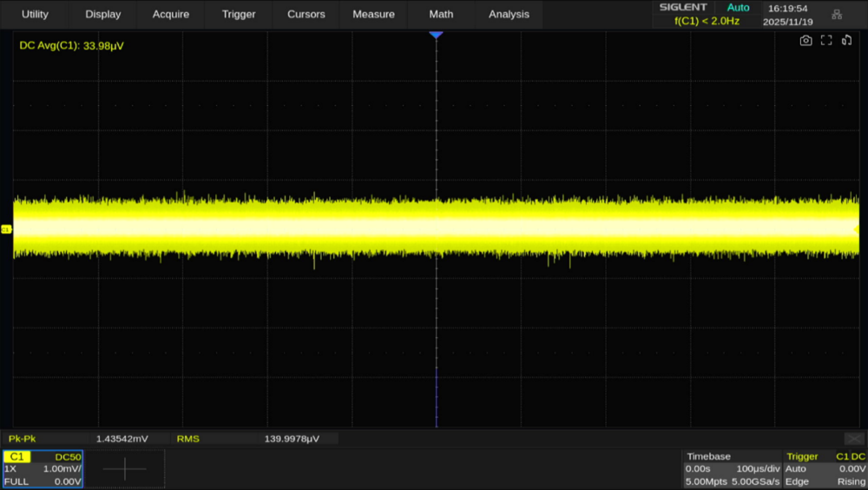Open the Timebase settings panel
Viewport: 868px width, 490px height.
tap(731, 469)
